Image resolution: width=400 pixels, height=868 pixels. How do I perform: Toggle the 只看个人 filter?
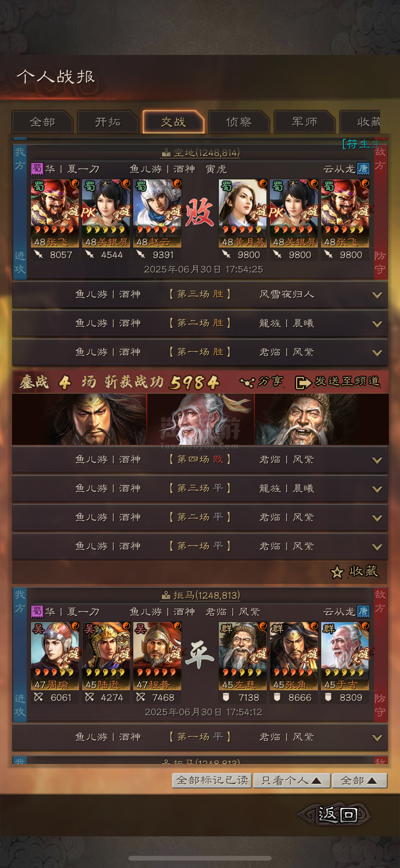(x=291, y=780)
